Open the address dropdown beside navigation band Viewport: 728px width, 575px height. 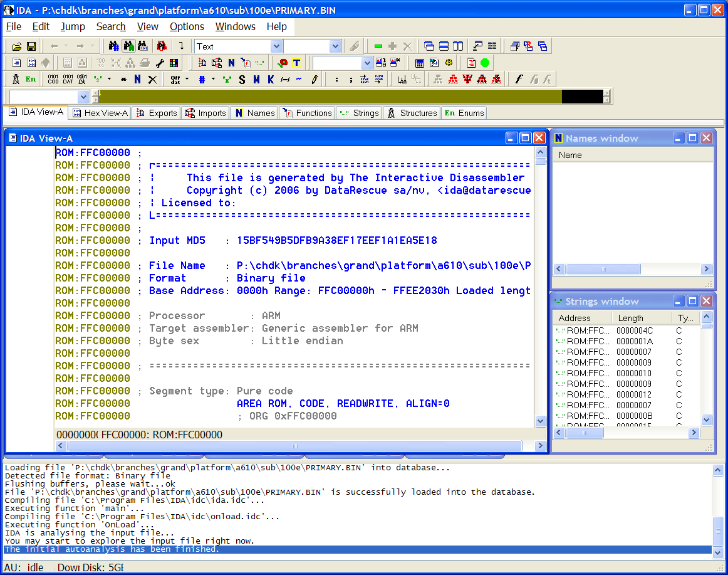click(83, 97)
